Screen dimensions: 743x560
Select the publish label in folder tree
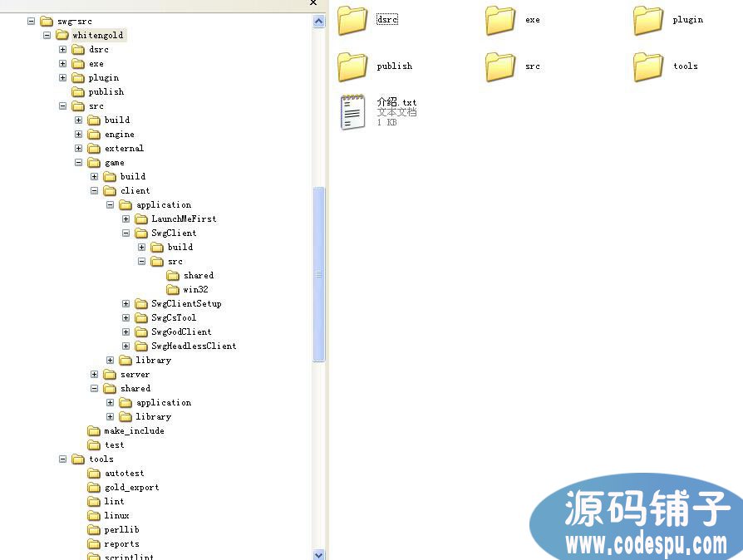[x=106, y=92]
